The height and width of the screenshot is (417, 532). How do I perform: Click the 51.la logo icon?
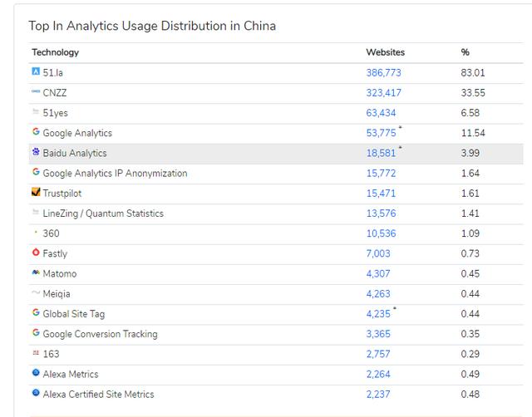(36, 71)
